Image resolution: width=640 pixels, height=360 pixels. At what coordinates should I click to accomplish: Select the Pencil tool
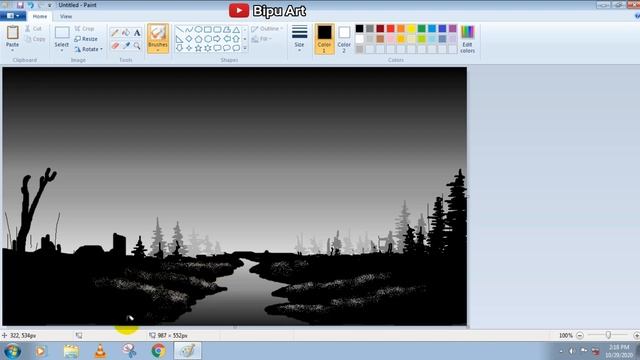115,33
